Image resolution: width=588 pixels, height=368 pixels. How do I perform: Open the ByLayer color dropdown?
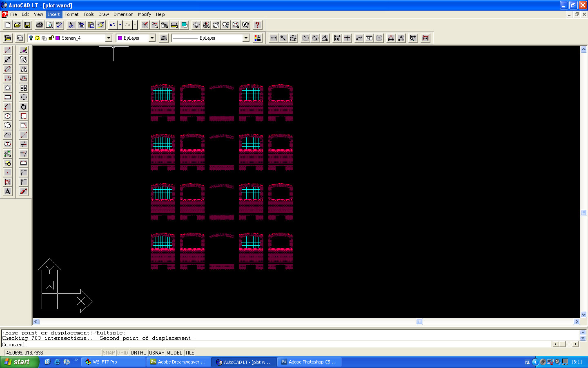[151, 38]
